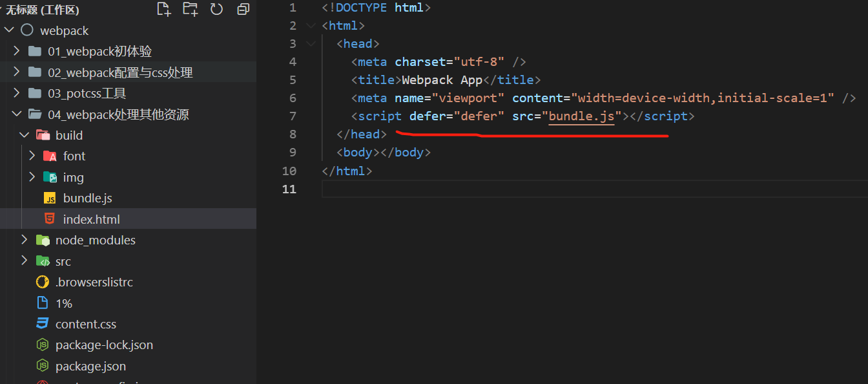
Task: Expand the font folder chevron
Action: (32, 156)
